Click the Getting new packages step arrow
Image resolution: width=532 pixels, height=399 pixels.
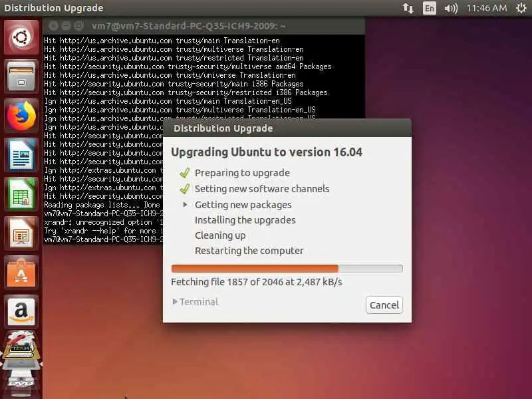[185, 205]
